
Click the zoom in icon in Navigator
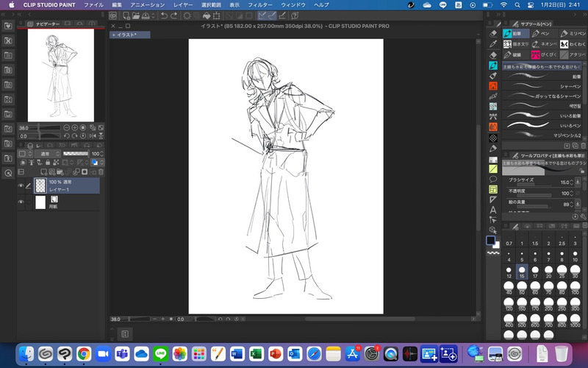tap(76, 127)
